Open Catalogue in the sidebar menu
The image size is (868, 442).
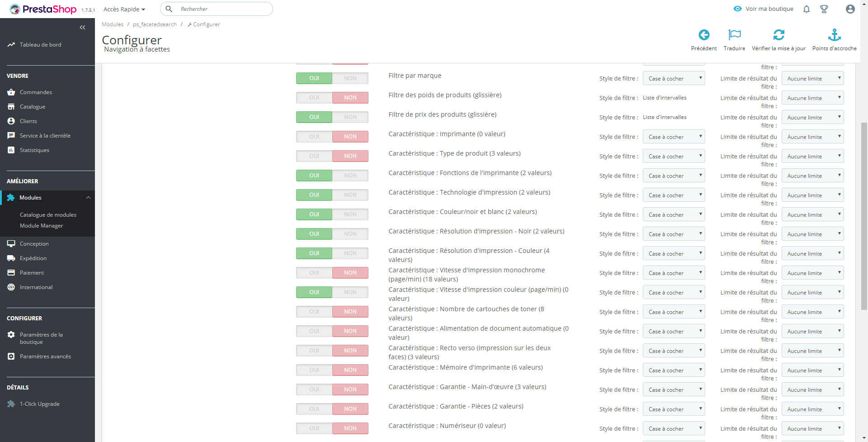pyautogui.click(x=33, y=107)
